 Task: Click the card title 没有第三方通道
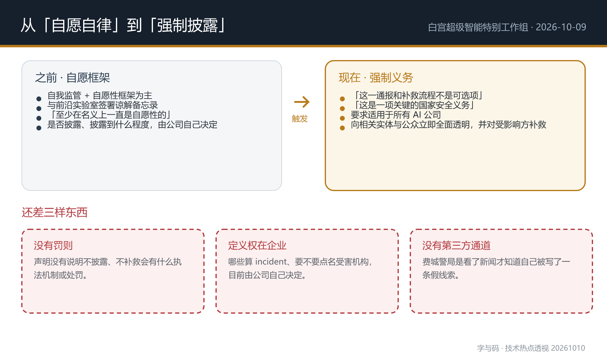coord(456,245)
